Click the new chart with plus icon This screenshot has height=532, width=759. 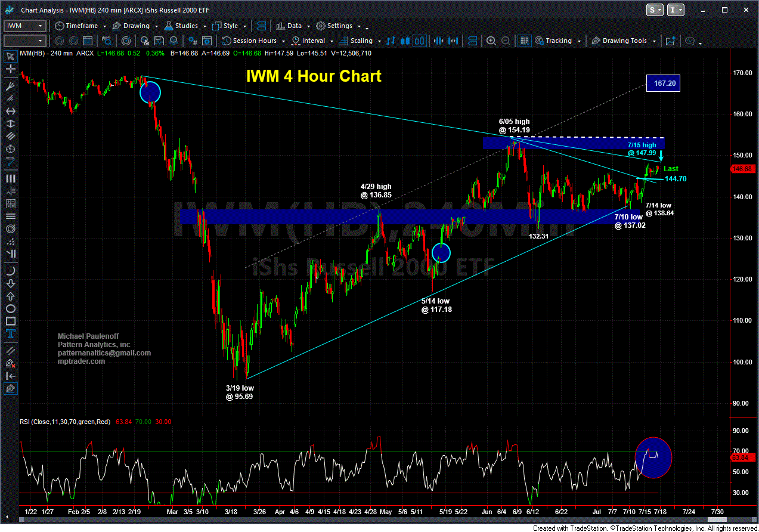pyautogui.click(x=671, y=41)
